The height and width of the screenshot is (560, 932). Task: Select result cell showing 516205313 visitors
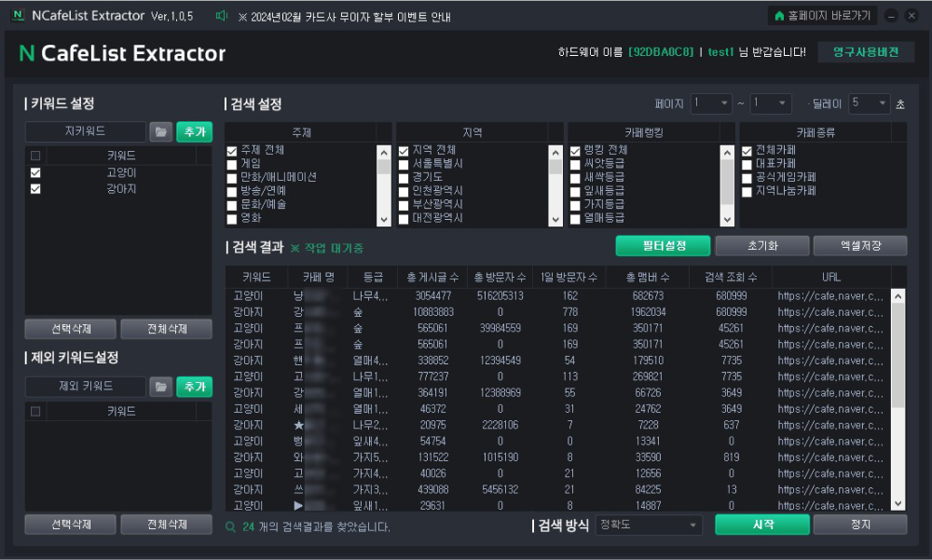pyautogui.click(x=500, y=296)
